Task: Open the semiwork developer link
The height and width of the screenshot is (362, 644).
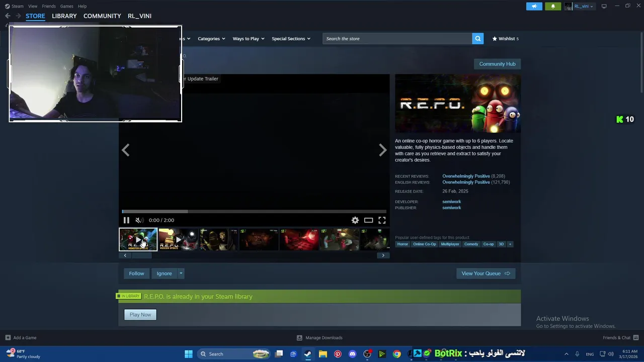Action: (x=451, y=202)
